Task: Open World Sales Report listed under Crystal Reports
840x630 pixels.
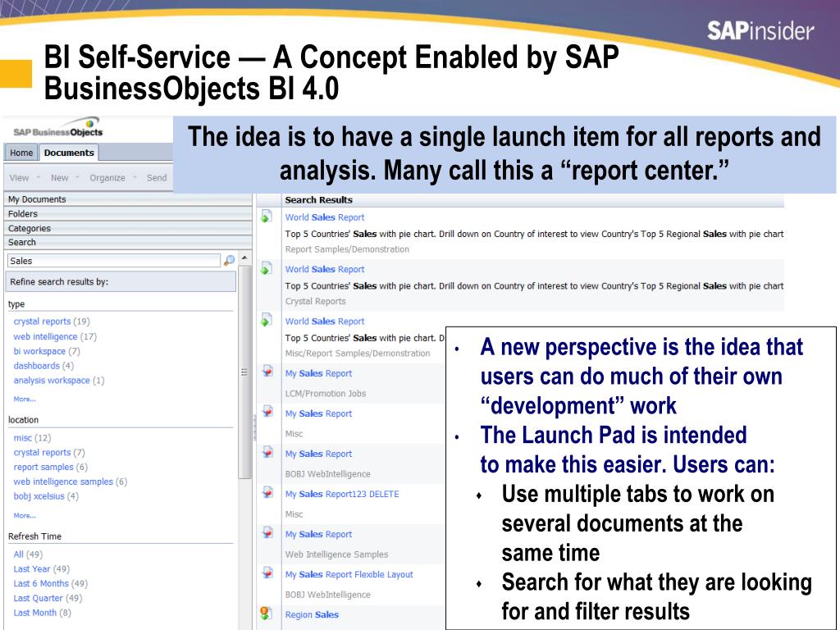Action: (325, 269)
